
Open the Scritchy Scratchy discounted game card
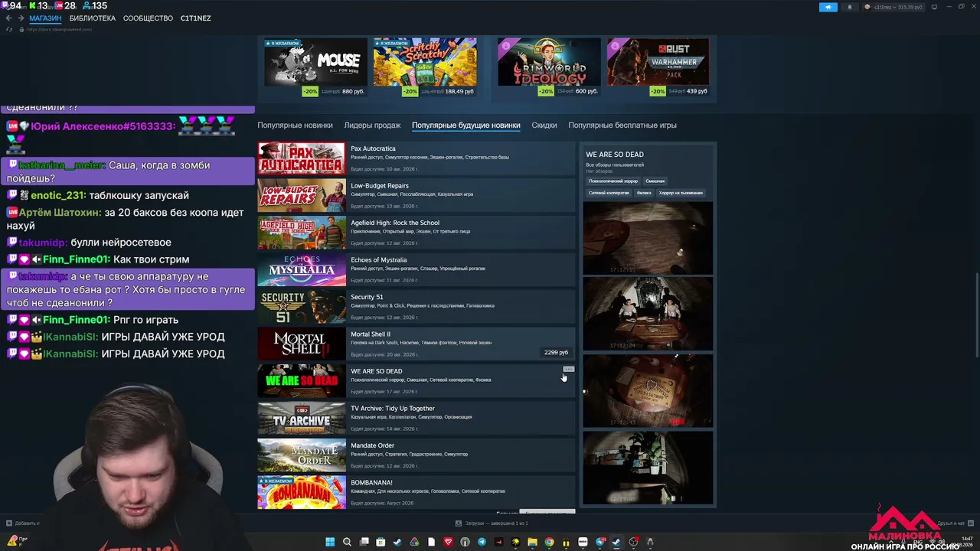pyautogui.click(x=425, y=67)
